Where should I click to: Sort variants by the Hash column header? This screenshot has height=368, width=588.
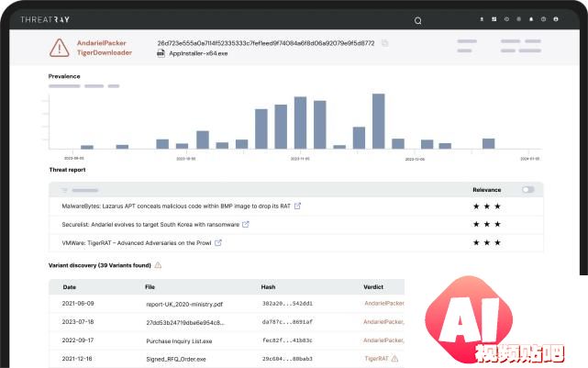tap(268, 287)
